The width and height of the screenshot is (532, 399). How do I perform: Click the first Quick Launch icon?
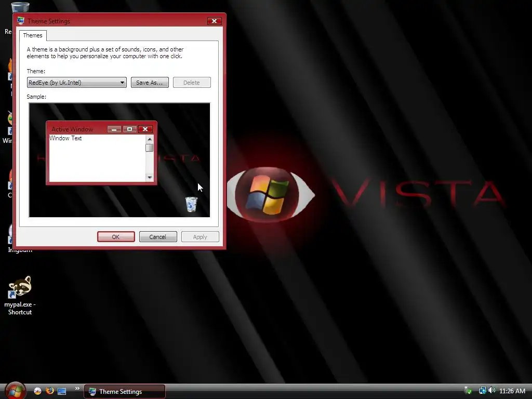pyautogui.click(x=37, y=391)
